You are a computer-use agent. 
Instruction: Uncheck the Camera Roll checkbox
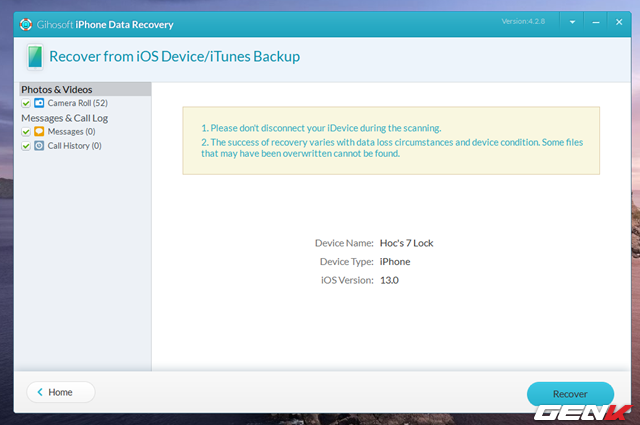coord(26,103)
